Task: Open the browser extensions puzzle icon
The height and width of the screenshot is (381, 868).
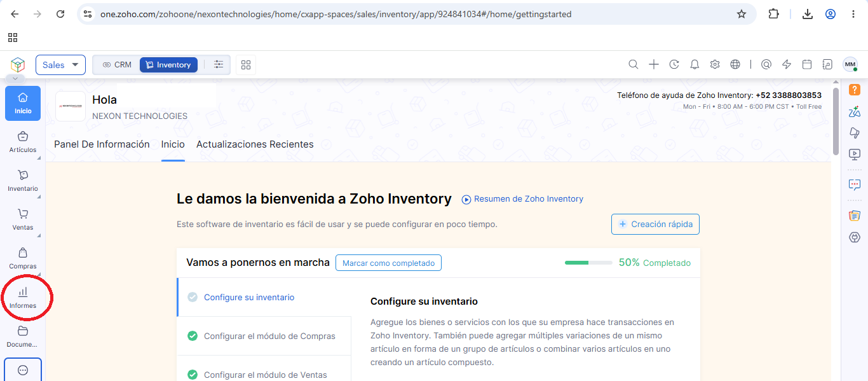Action: click(x=773, y=14)
